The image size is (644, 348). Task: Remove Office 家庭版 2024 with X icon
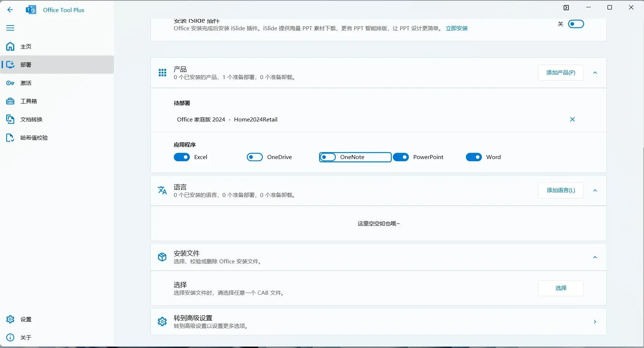tap(572, 119)
